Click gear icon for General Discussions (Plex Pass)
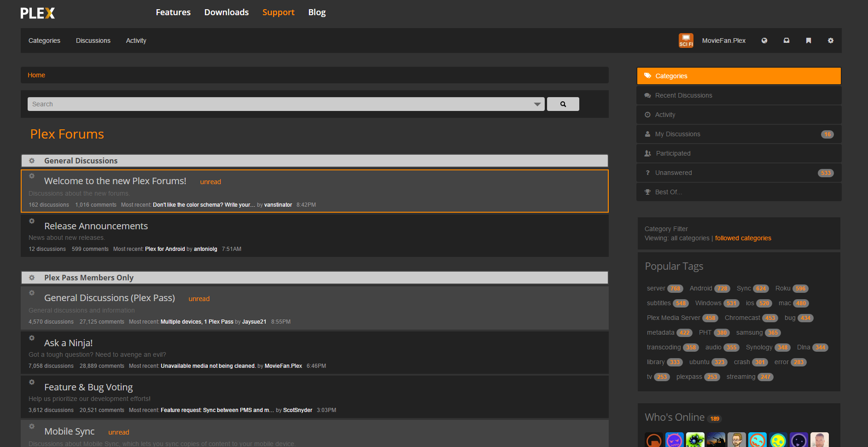 [x=32, y=293]
